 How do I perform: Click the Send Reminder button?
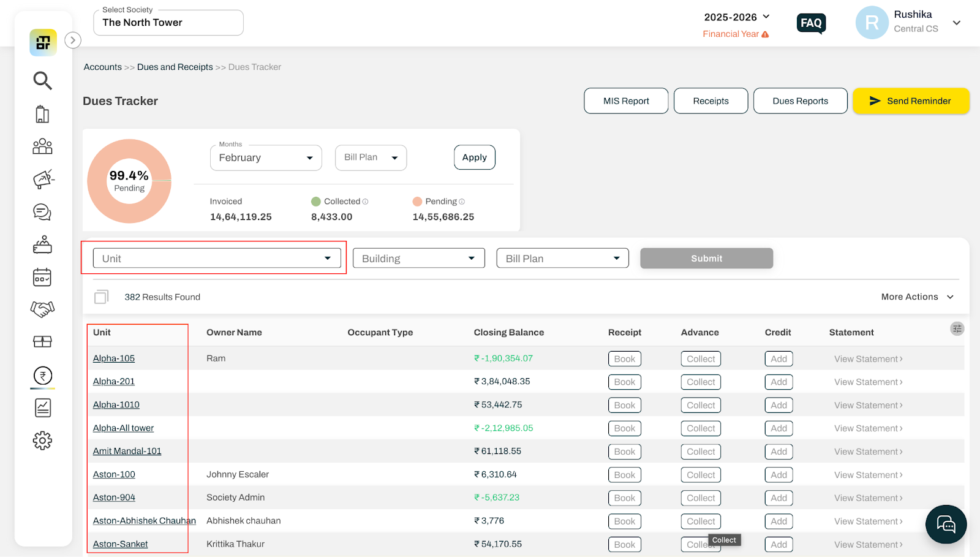911,101
